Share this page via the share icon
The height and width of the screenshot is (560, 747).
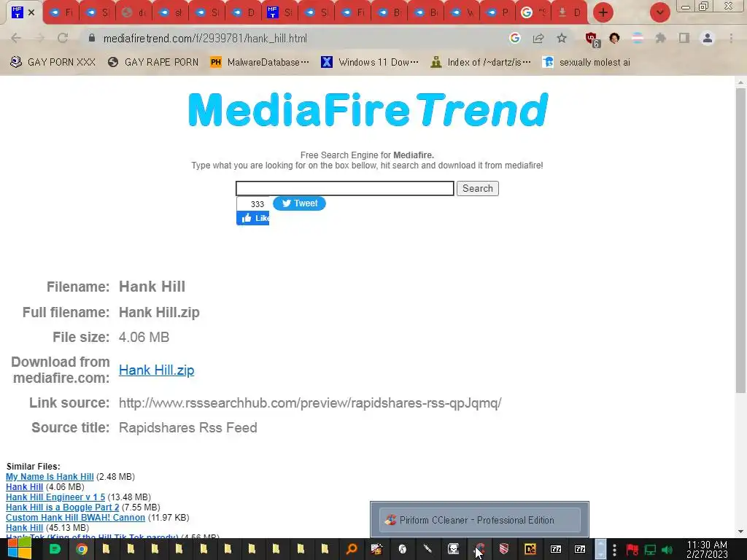(538, 38)
